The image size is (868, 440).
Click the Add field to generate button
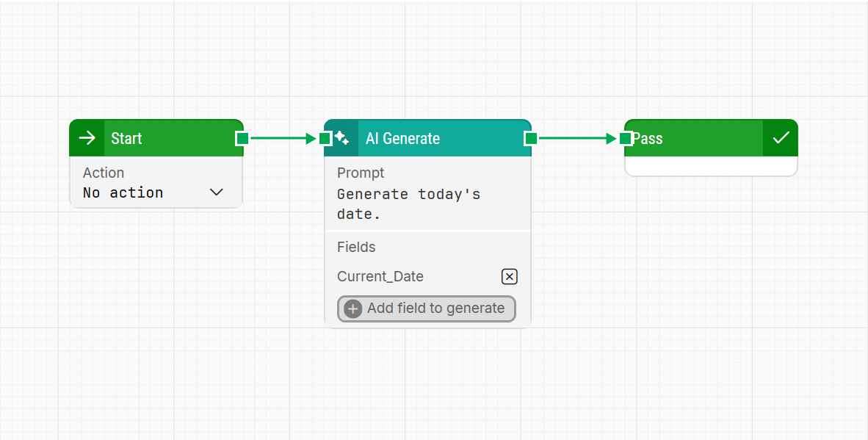coord(427,309)
